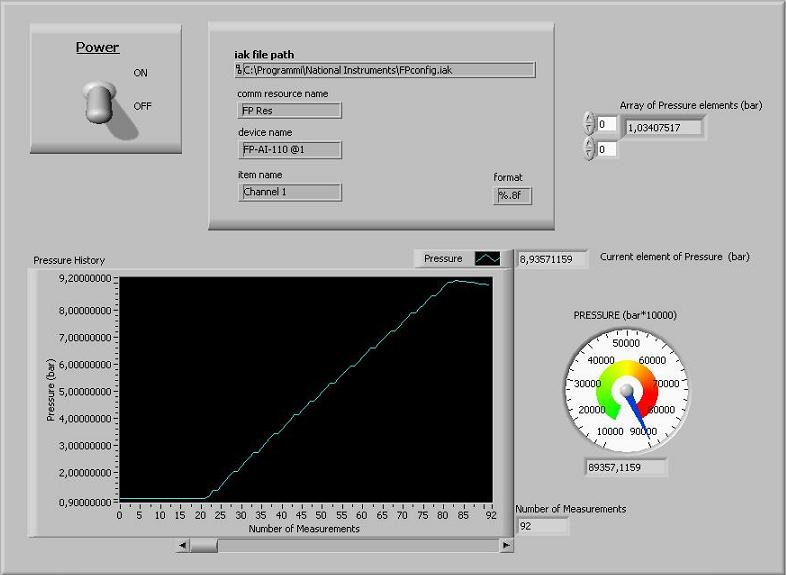Click the pressure gauge blue needle
This screenshot has height=575, width=786.
[x=639, y=416]
